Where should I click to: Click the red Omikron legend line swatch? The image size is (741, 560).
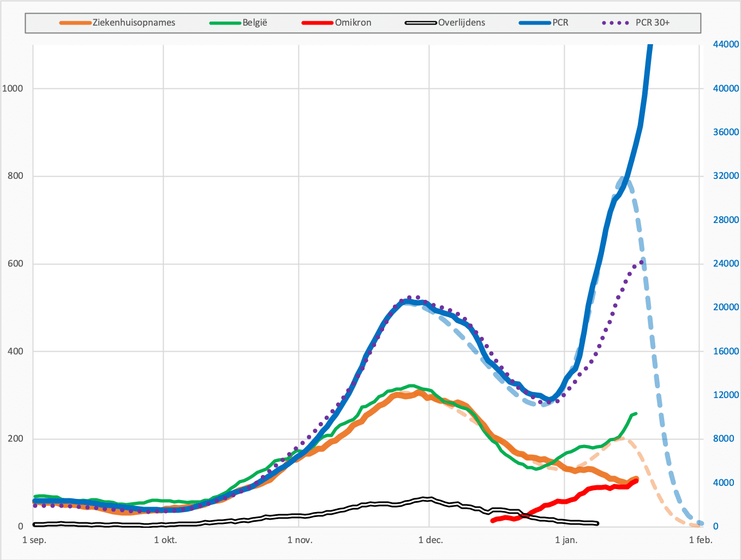pos(318,23)
